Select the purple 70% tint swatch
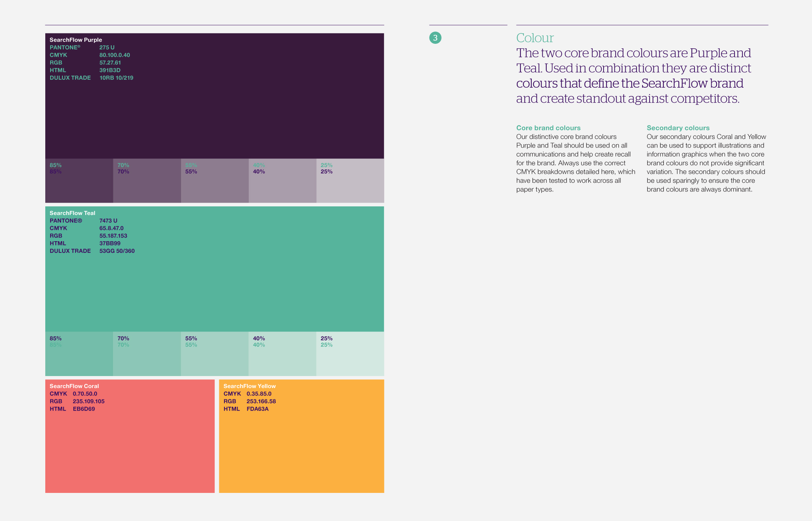This screenshot has height=521, width=812. 147,181
